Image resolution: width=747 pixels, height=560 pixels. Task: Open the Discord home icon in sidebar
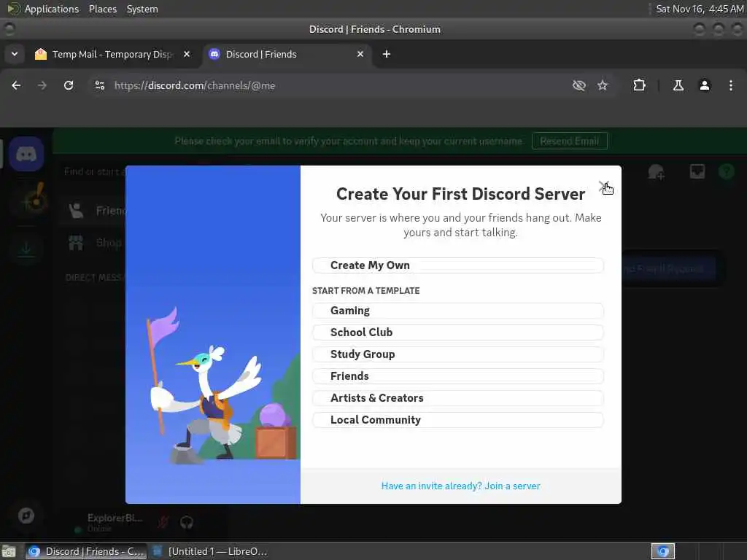(26, 154)
